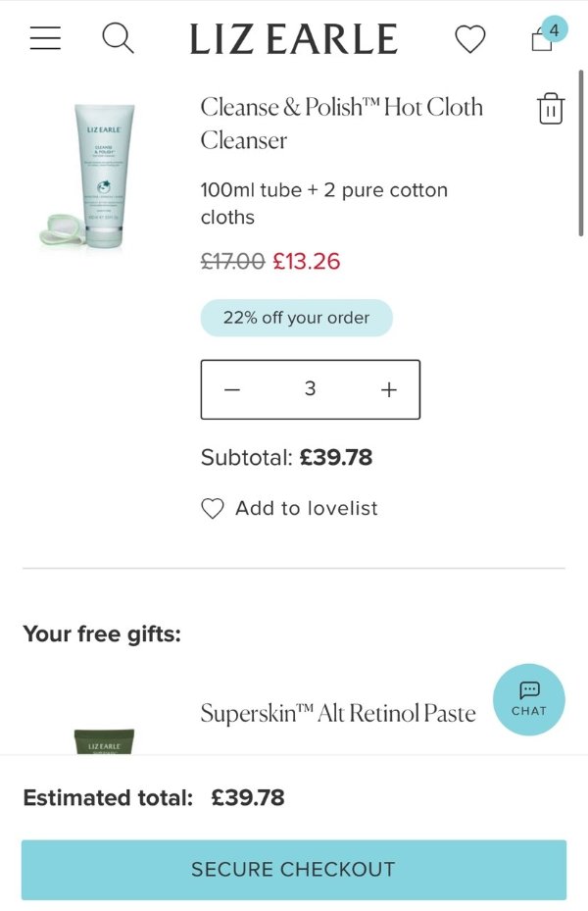The height and width of the screenshot is (911, 588).
Task: Open the Chat bubble
Action: [x=528, y=699]
